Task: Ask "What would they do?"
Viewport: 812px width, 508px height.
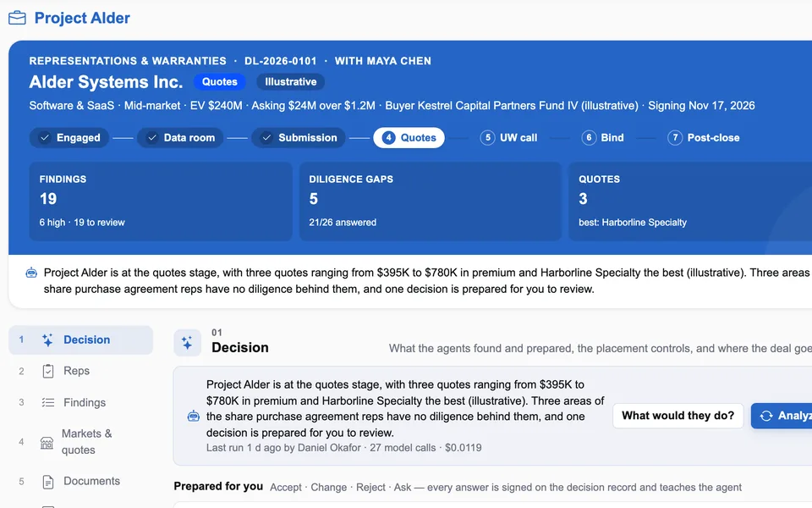Action: (x=678, y=416)
